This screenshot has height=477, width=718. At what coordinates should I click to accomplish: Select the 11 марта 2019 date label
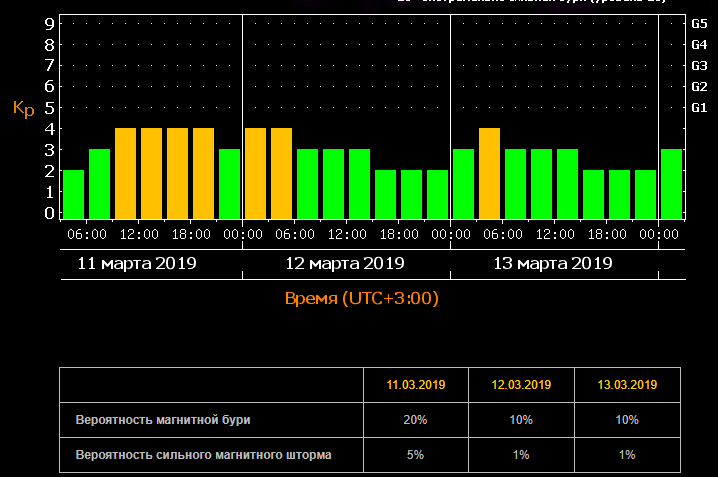click(137, 264)
